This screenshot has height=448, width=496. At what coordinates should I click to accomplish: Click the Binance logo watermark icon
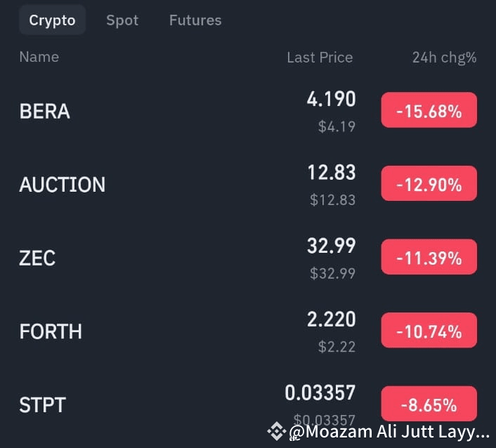(277, 431)
